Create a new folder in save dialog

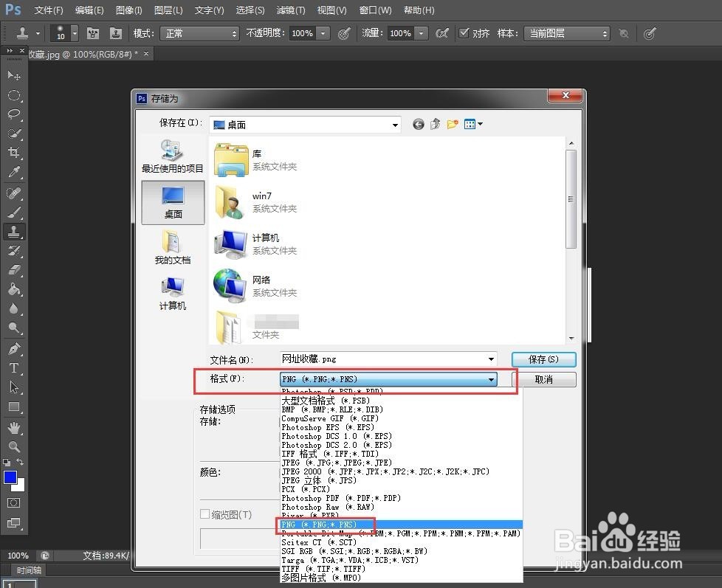(x=453, y=124)
